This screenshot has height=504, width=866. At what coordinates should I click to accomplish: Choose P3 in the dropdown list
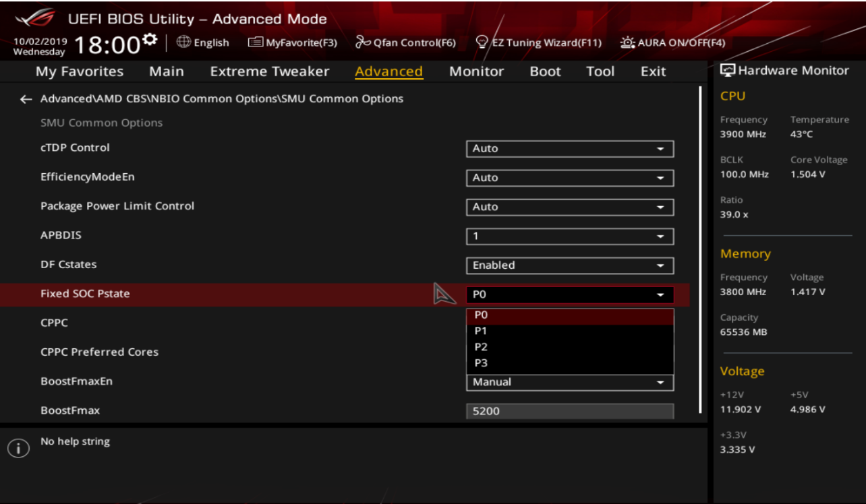click(x=570, y=364)
